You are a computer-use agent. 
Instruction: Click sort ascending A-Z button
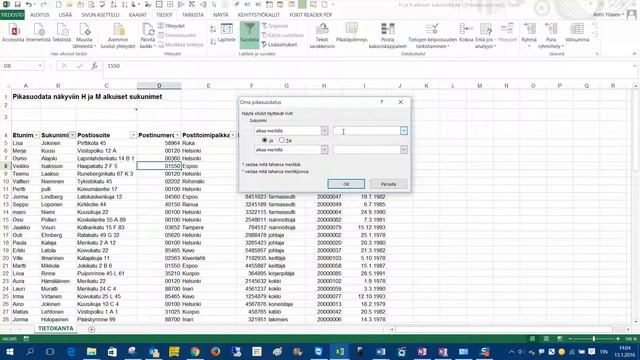pyautogui.click(x=213, y=29)
